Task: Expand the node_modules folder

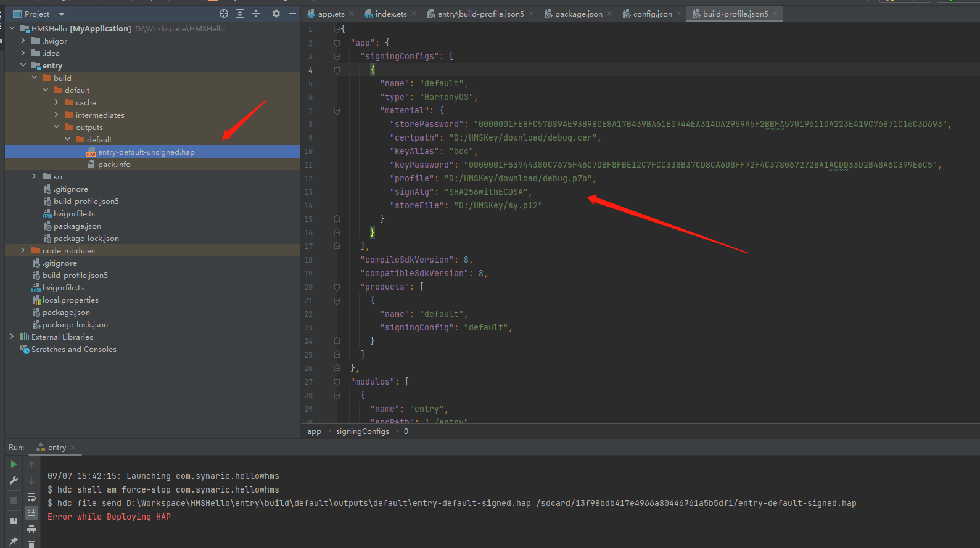Action: tap(23, 250)
